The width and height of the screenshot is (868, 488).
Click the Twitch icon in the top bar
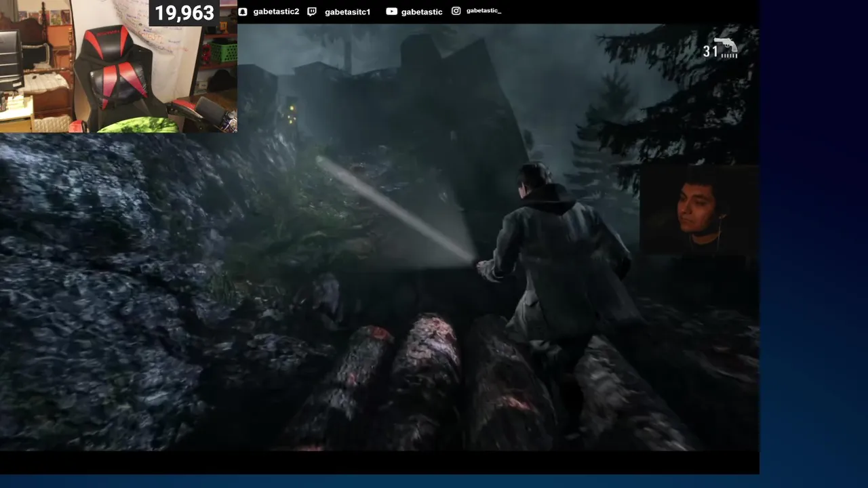pyautogui.click(x=312, y=12)
